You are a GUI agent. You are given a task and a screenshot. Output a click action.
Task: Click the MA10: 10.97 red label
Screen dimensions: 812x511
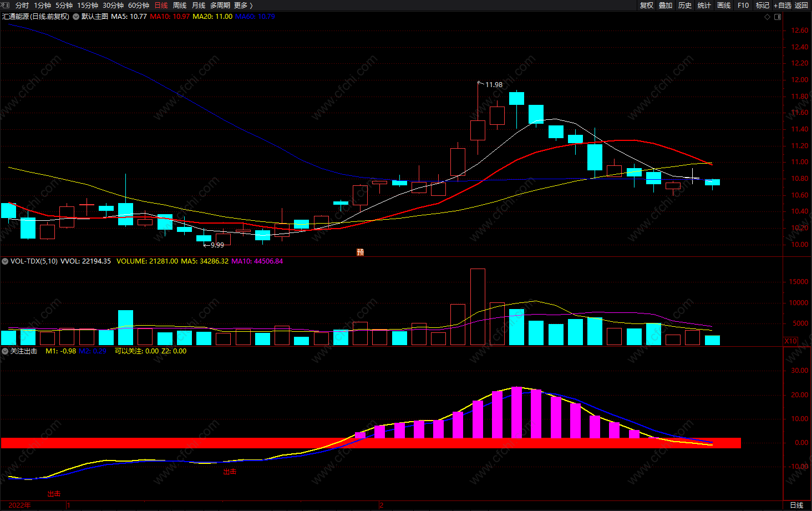170,17
